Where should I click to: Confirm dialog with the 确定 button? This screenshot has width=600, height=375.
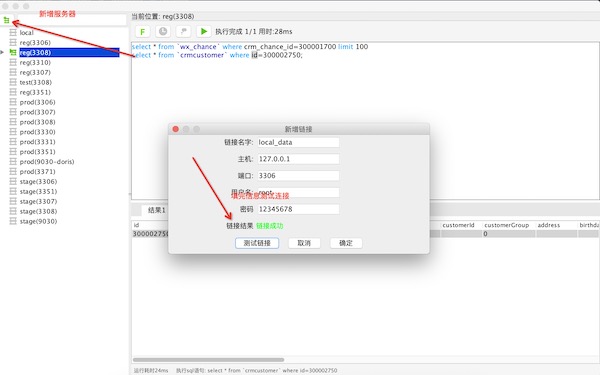(346, 243)
